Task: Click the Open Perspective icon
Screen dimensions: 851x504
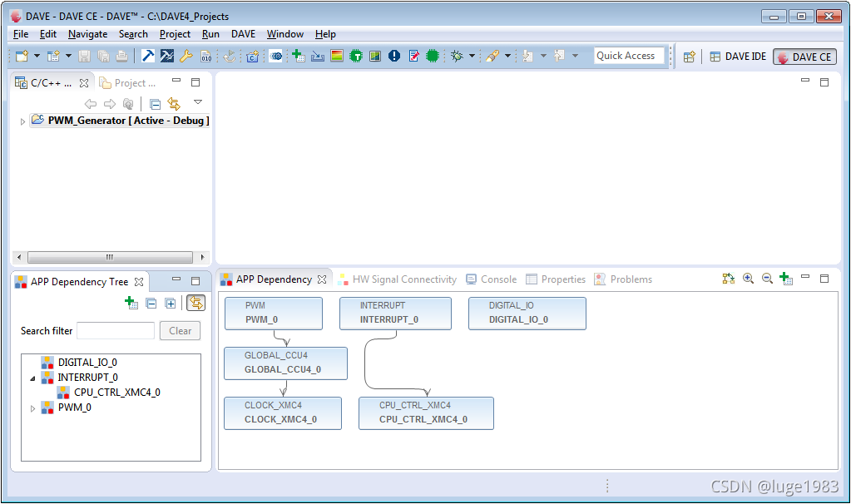Action: tap(690, 57)
